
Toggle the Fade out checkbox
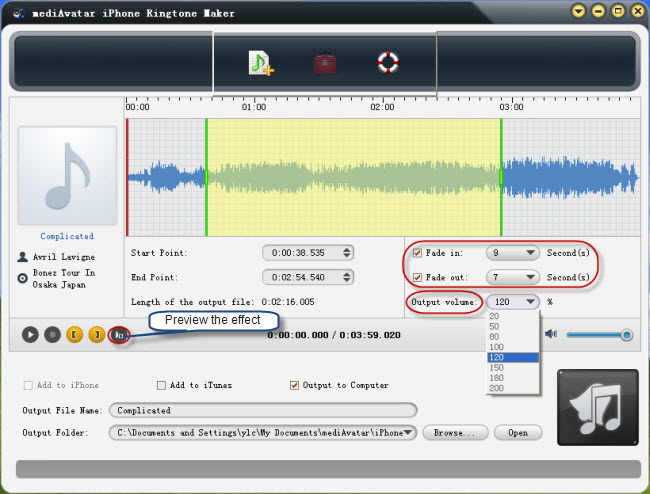[x=417, y=277]
